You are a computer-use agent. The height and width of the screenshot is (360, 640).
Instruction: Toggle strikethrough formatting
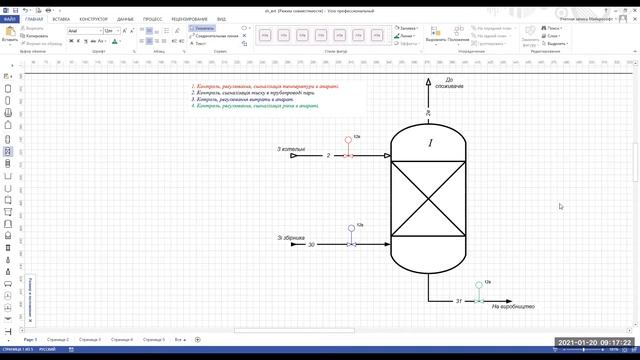[93, 41]
